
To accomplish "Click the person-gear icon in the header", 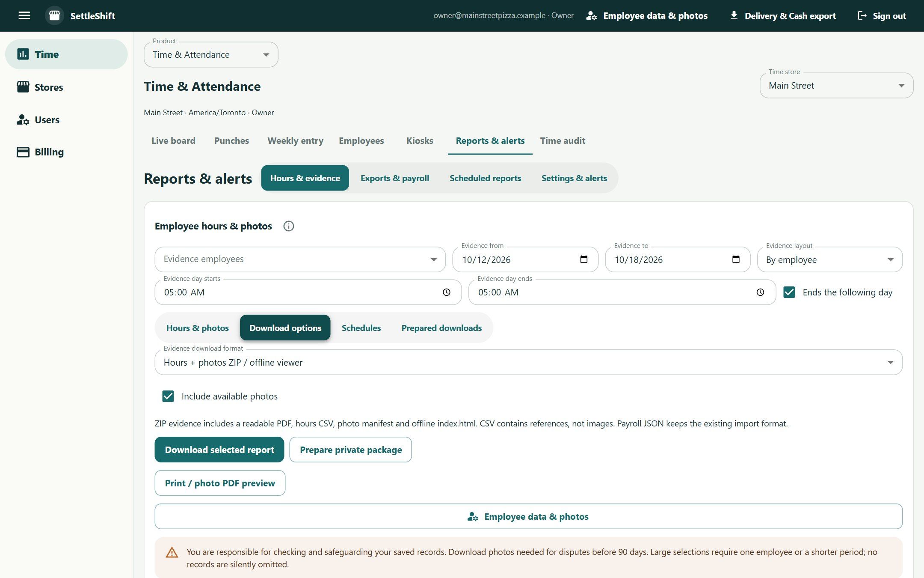I will pos(592,16).
